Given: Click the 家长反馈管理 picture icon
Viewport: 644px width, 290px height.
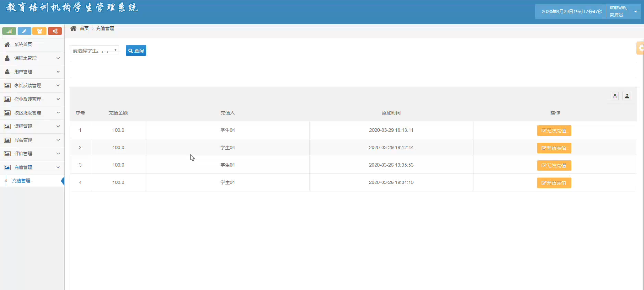Looking at the screenshot, I should pos(7,85).
